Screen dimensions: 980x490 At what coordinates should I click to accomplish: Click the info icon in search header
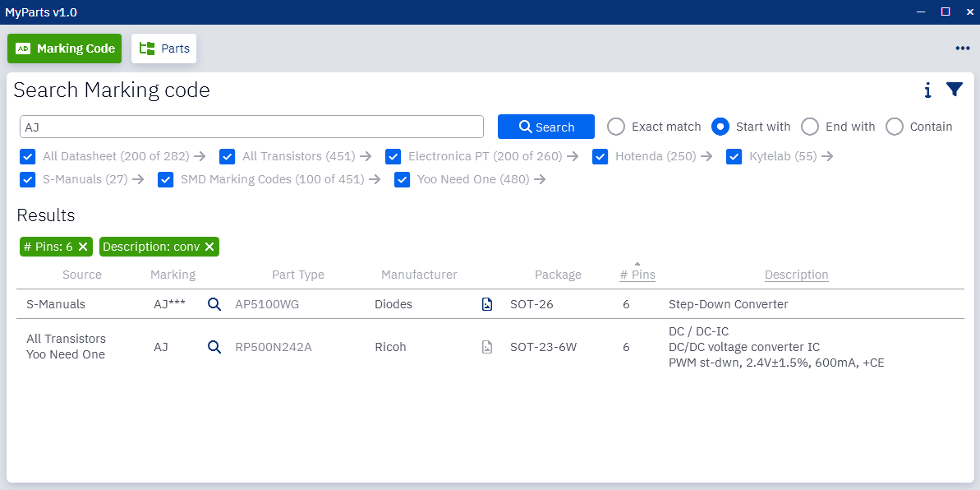coord(927,90)
